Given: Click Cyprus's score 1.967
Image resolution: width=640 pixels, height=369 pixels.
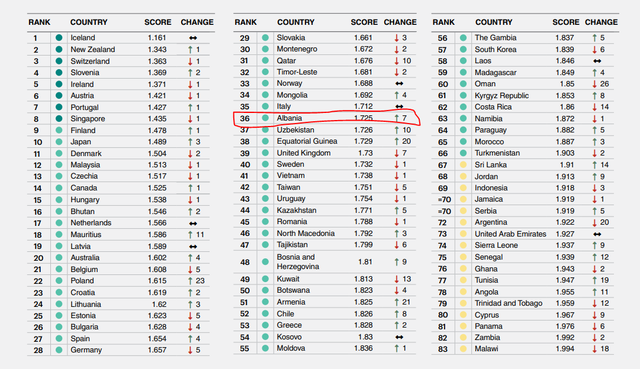Looking at the screenshot, I should point(564,315).
